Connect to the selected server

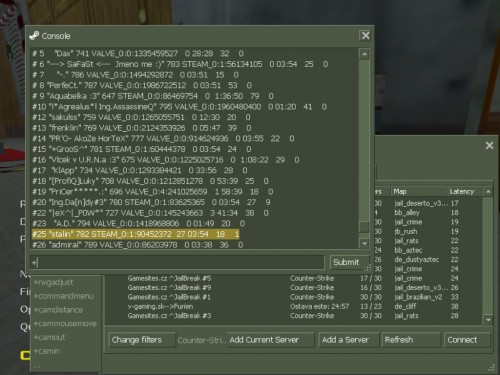(467, 340)
